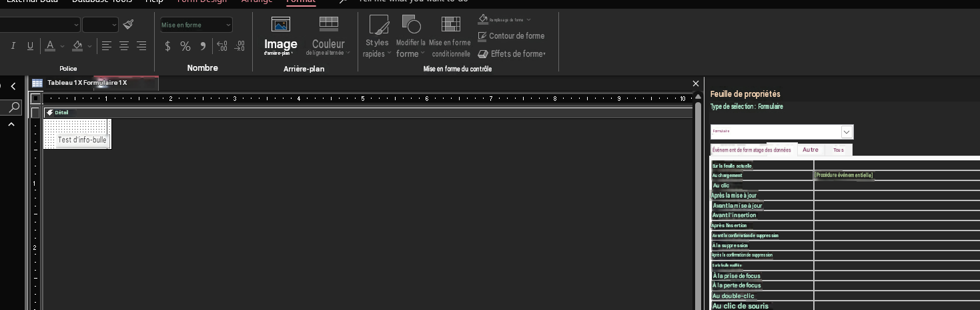The image size is (980, 310).
Task: Open the font size combo box
Action: coord(101,25)
